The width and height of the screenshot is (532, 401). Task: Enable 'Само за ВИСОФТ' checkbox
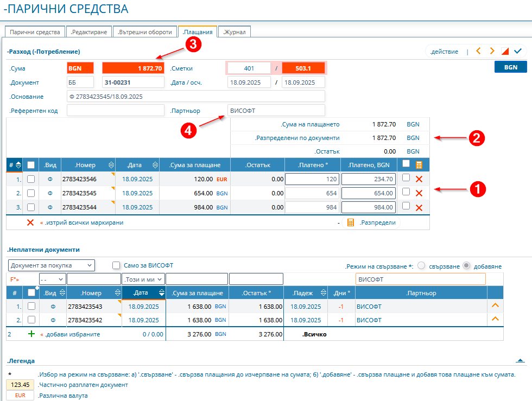pyautogui.click(x=116, y=265)
